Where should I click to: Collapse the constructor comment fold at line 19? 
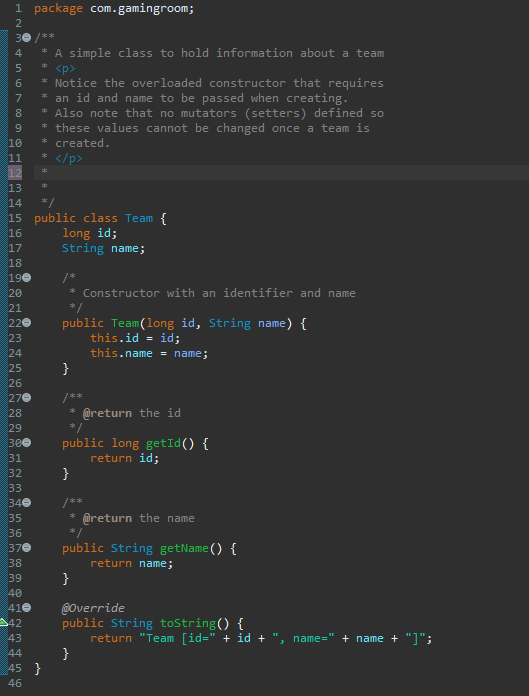pyautogui.click(x=27, y=278)
